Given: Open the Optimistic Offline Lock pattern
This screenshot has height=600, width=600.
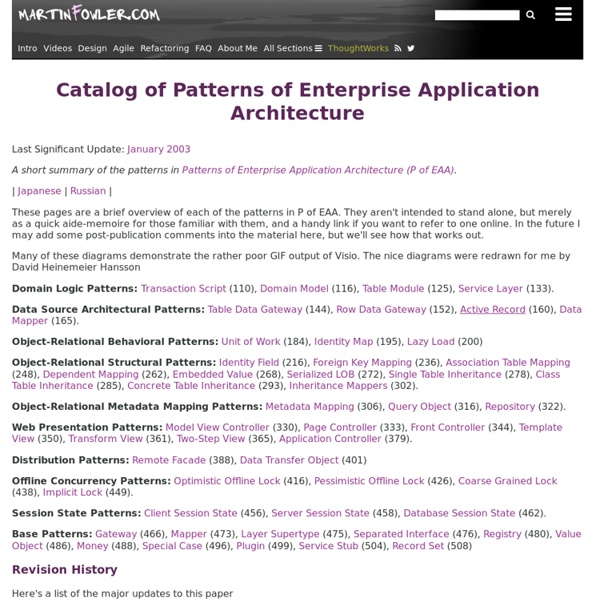Looking at the screenshot, I should click(227, 481).
